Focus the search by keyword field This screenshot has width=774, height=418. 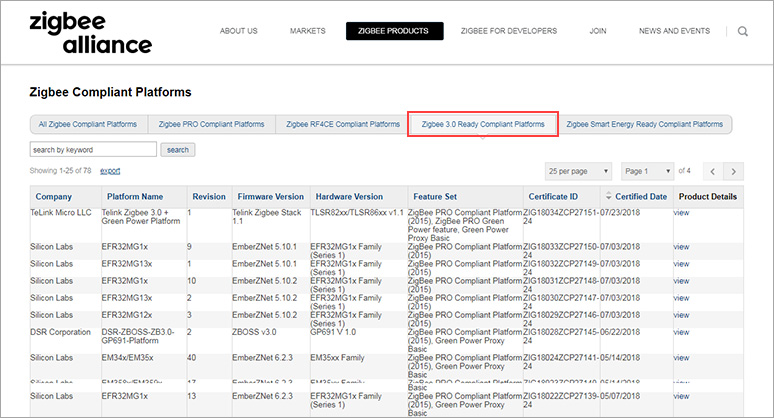tap(93, 150)
